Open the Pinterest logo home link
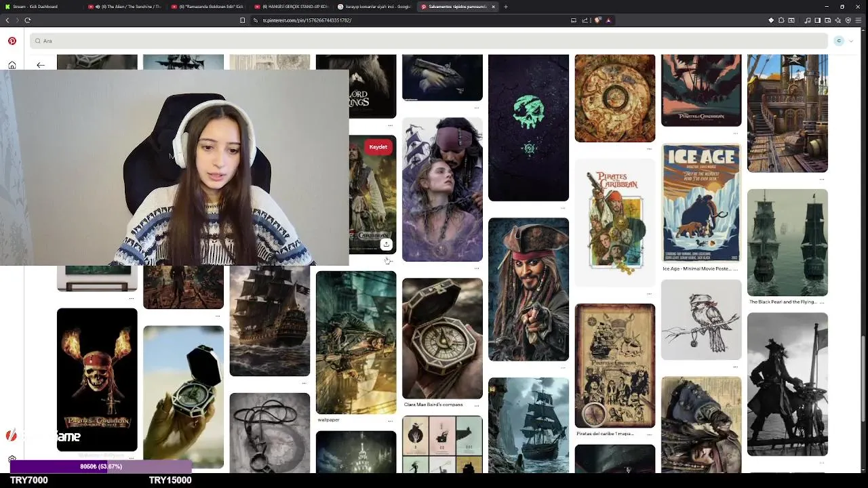This screenshot has height=488, width=868. pos(12,41)
